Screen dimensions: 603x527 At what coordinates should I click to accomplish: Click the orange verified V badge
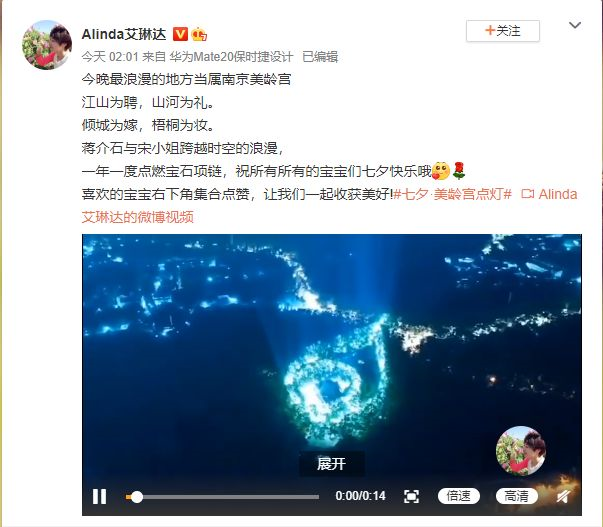(x=180, y=34)
